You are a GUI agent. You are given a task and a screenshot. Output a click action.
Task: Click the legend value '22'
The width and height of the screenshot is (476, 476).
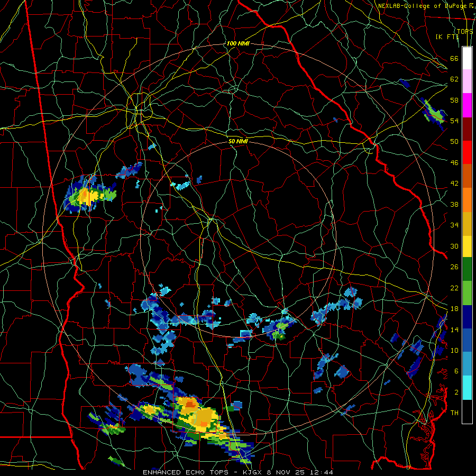point(454,288)
